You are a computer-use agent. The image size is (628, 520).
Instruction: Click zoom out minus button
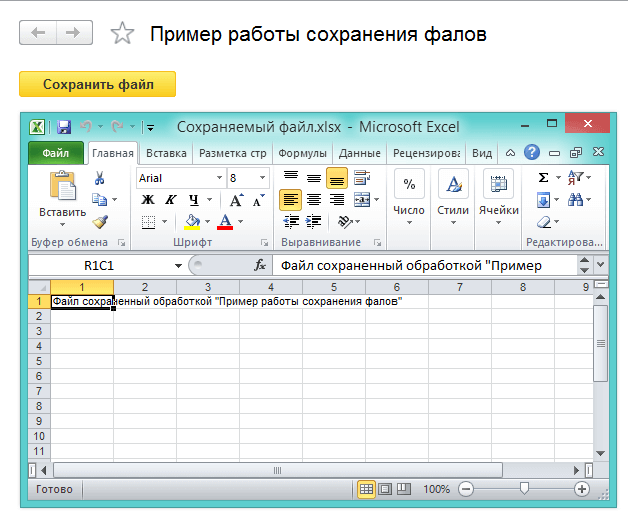point(466,489)
